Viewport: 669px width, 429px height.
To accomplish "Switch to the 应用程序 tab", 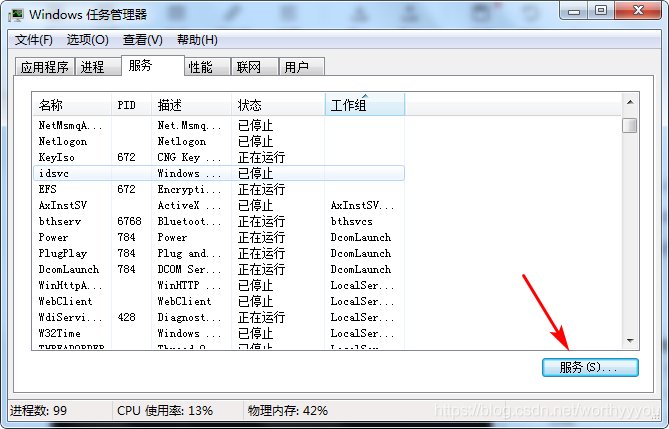I will tap(44, 67).
